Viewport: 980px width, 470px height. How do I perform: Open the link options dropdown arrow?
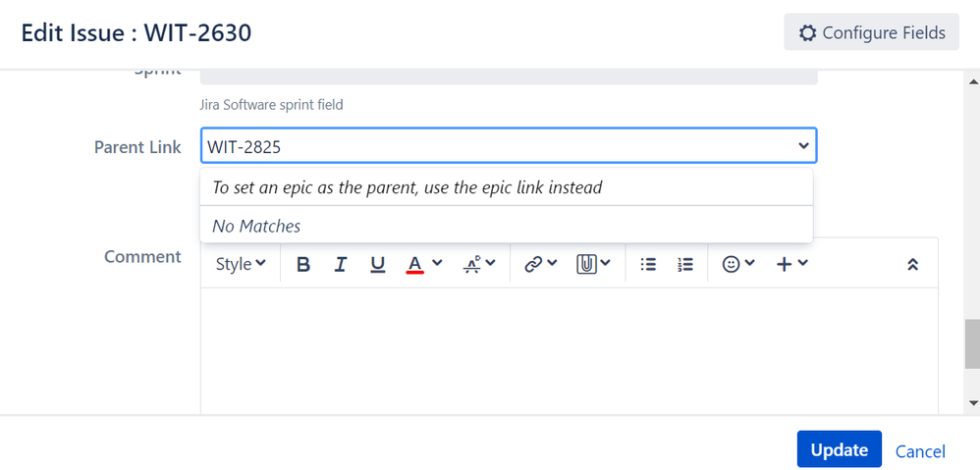tap(552, 263)
